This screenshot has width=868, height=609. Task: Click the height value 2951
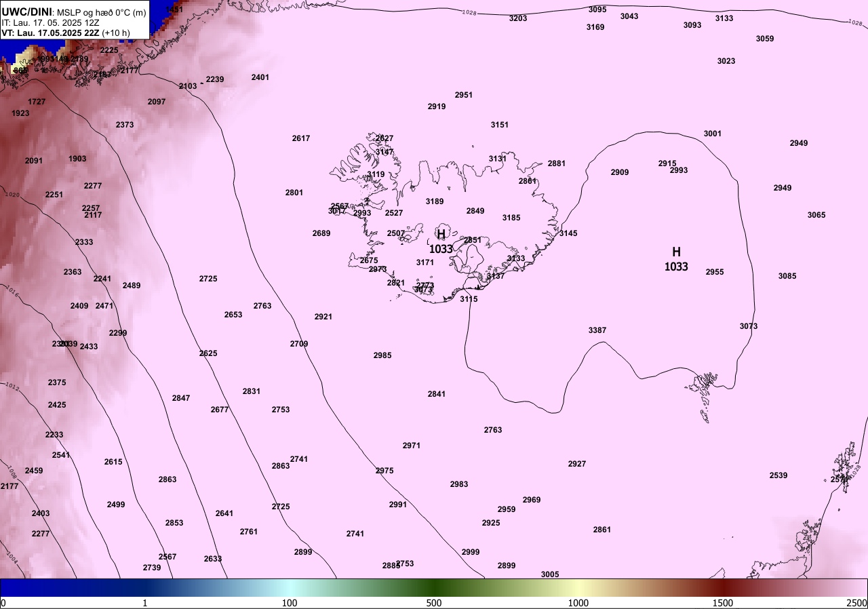pyautogui.click(x=464, y=95)
